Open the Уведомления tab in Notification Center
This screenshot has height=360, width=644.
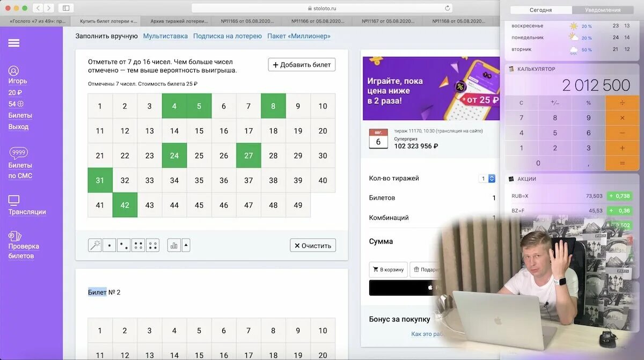[x=603, y=10]
